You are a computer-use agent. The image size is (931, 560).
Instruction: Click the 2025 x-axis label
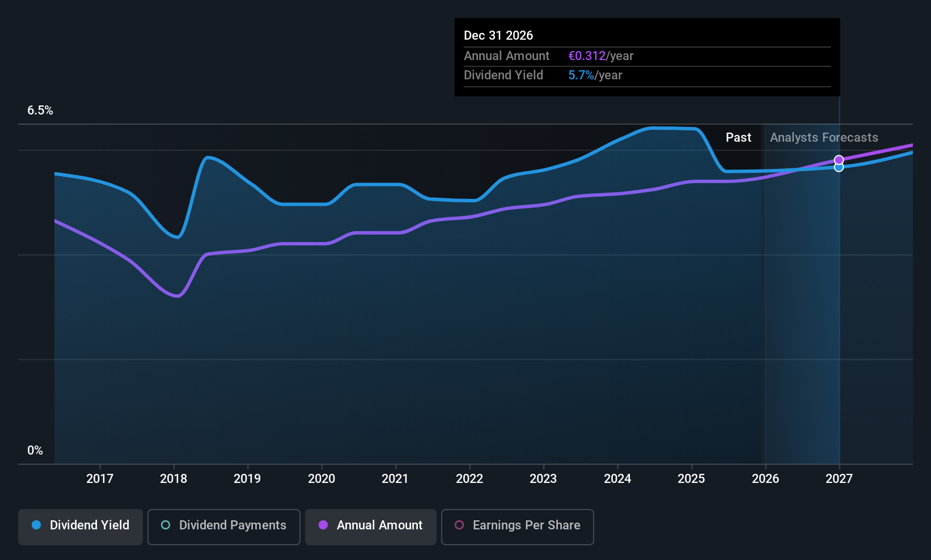pos(691,479)
